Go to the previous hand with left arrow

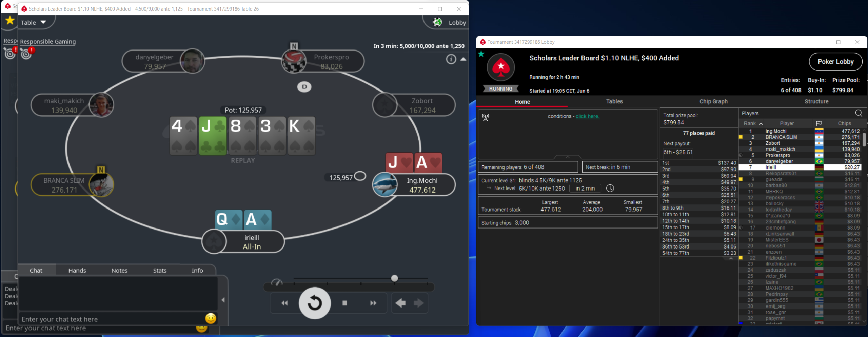click(400, 303)
